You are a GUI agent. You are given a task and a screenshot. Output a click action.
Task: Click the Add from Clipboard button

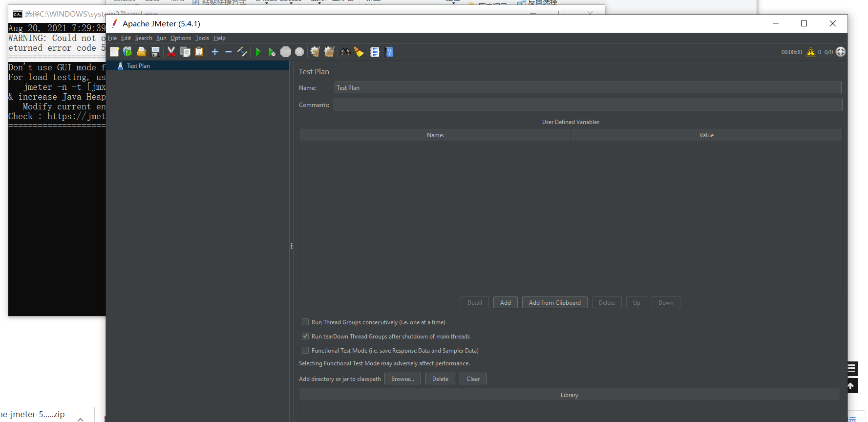[554, 303]
